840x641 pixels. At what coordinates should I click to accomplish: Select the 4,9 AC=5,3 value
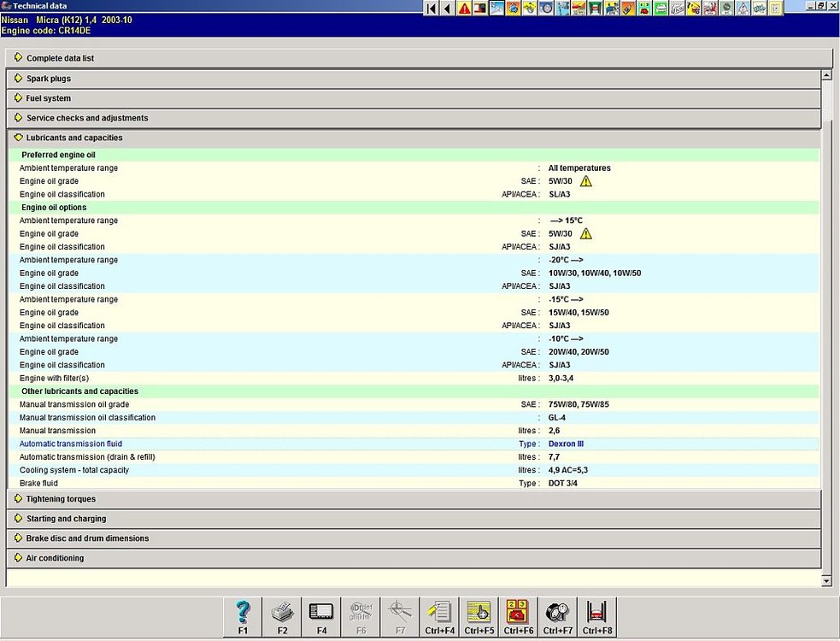568,470
